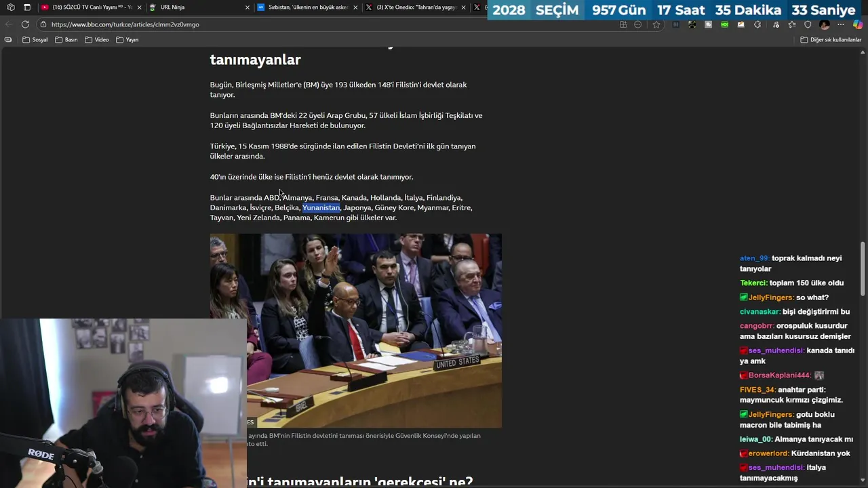The image size is (868, 488).
Task: Open the Favorites list icon
Action: click(791, 24)
